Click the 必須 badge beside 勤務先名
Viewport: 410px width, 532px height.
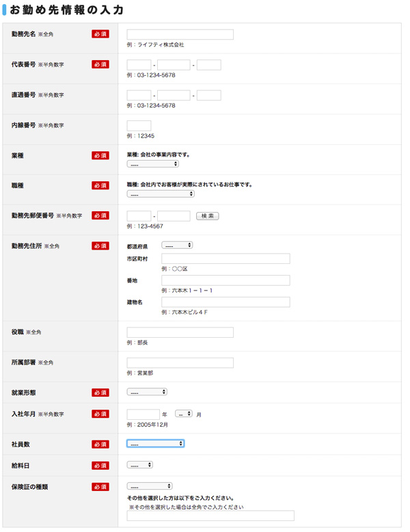point(100,34)
